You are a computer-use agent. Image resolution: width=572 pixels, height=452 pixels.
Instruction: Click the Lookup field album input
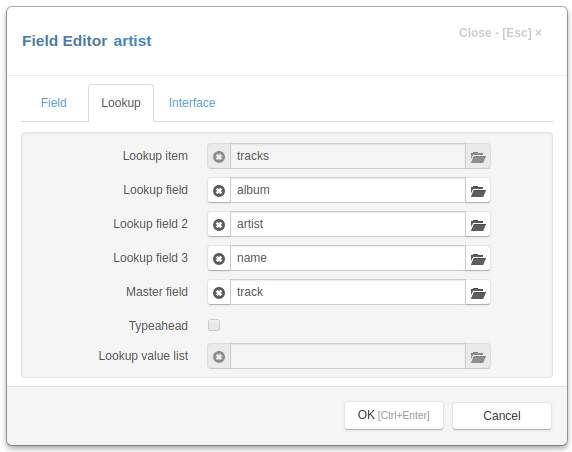tap(348, 190)
